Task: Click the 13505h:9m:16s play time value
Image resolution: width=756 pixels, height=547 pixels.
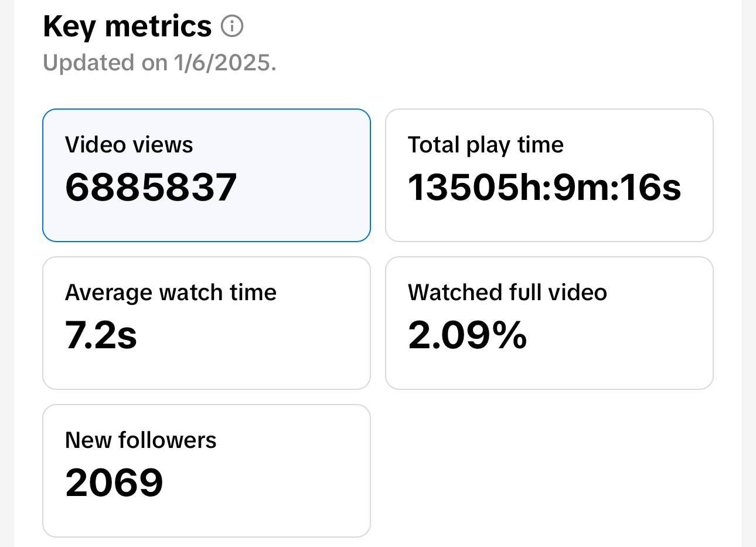Action: pos(544,188)
